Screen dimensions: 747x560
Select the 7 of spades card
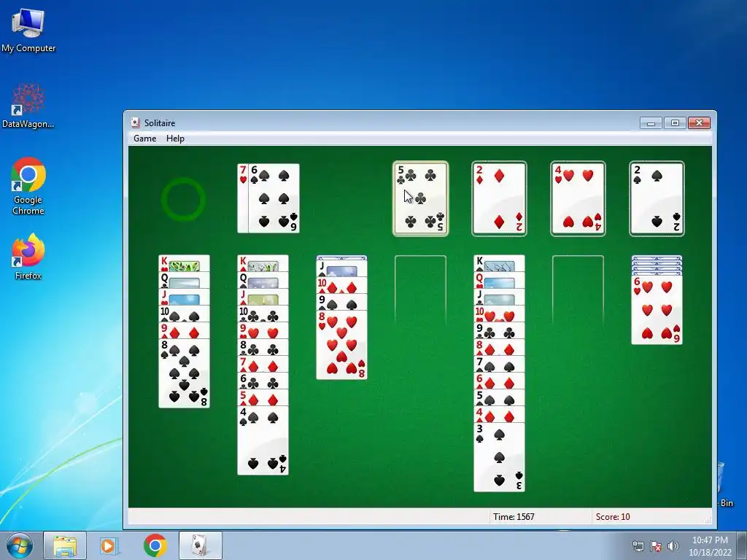coord(499,365)
